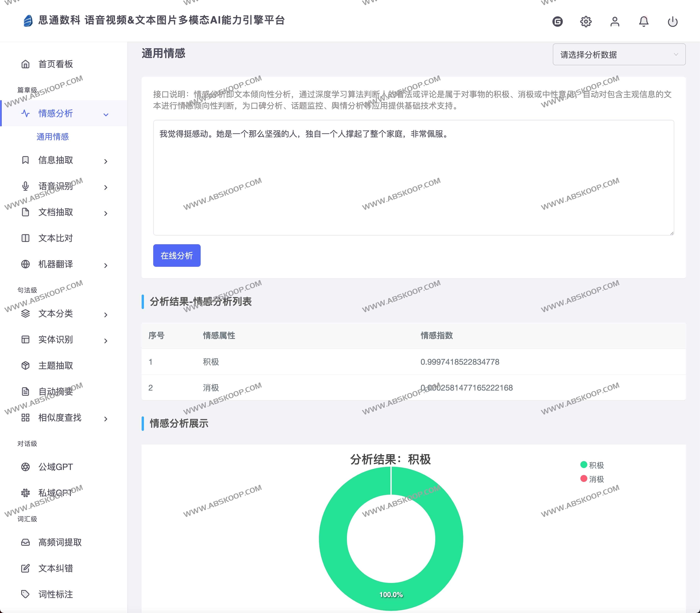The width and height of the screenshot is (700, 613).
Task: Click the user profile icon
Action: pyautogui.click(x=614, y=21)
